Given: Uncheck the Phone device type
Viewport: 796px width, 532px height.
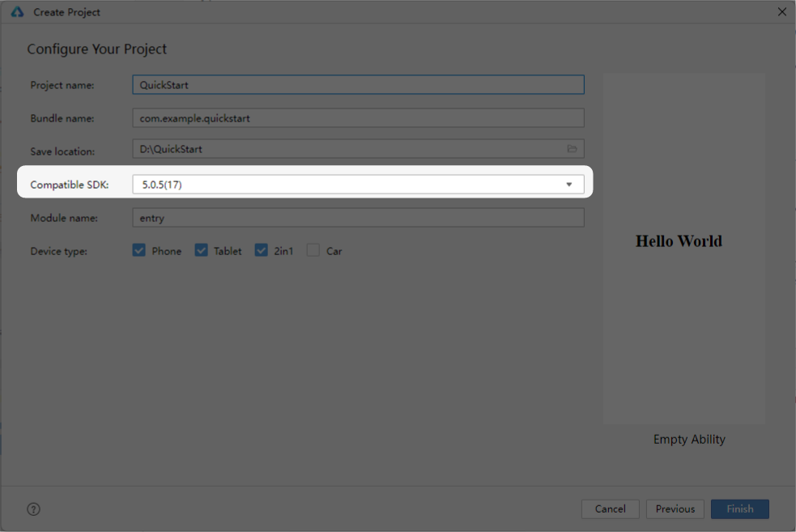Looking at the screenshot, I should pyautogui.click(x=139, y=250).
